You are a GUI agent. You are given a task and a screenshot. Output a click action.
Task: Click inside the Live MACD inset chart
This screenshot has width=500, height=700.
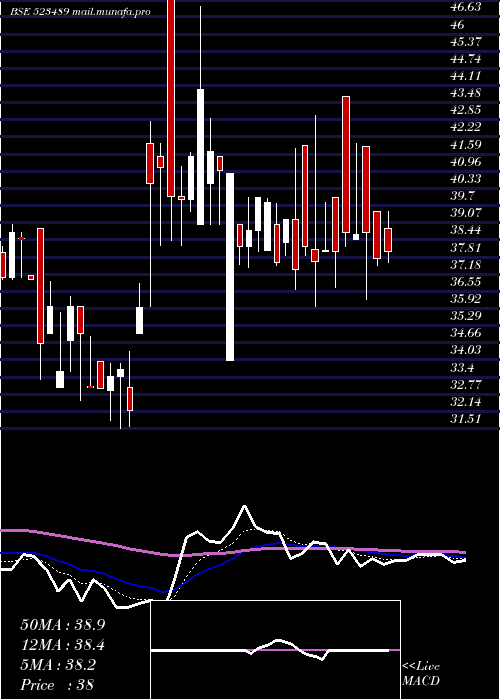tap(275, 650)
